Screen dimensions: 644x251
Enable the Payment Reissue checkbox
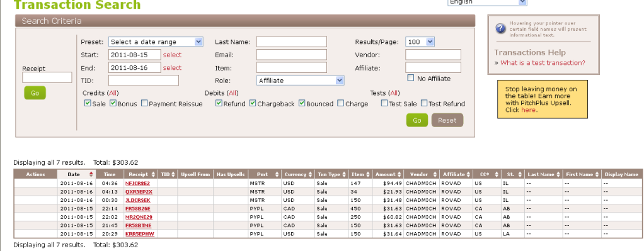(x=144, y=103)
